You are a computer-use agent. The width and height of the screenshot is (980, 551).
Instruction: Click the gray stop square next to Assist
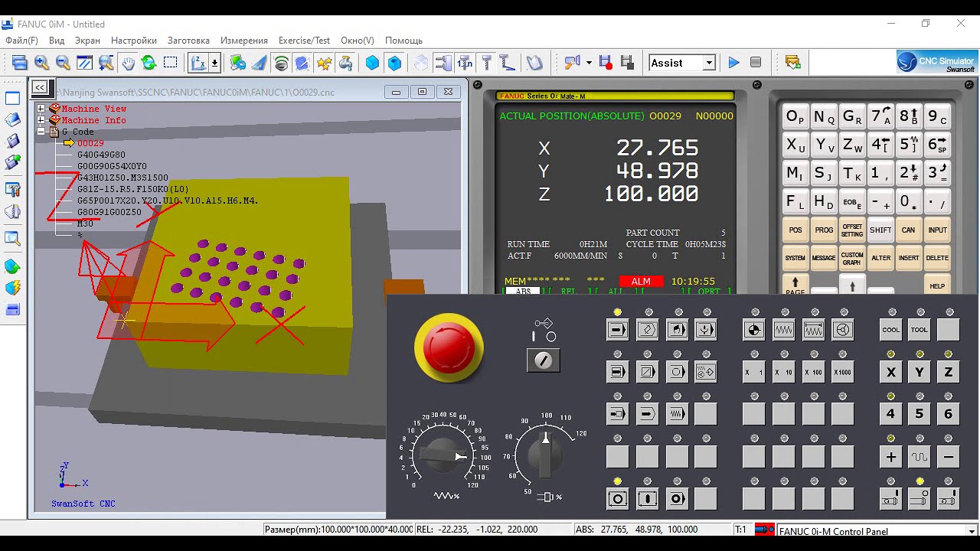pyautogui.click(x=756, y=63)
